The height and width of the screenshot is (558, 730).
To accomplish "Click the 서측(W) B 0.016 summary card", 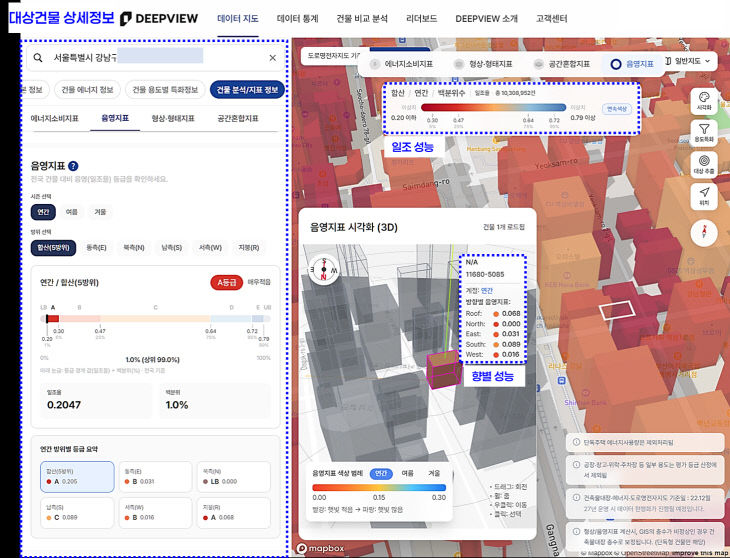I will tap(155, 513).
